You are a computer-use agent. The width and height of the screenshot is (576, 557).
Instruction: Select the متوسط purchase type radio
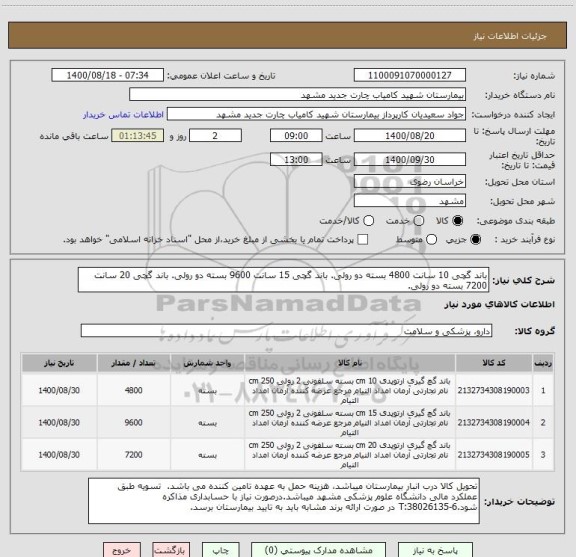click(431, 240)
